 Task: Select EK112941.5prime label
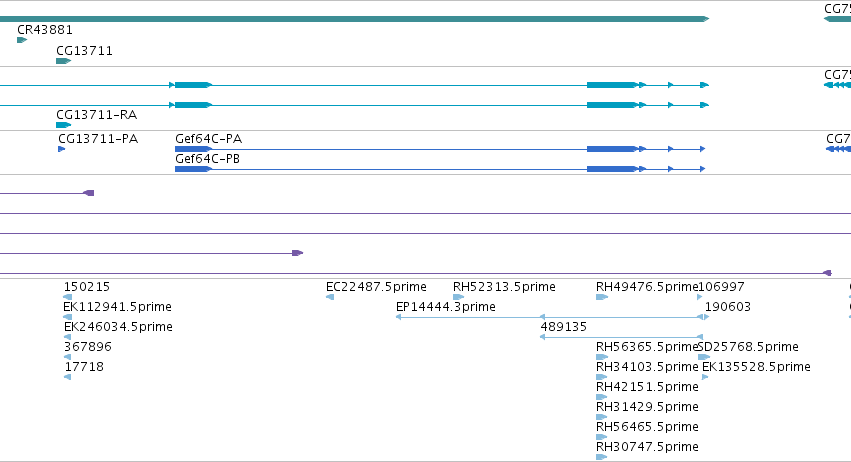[117, 307]
